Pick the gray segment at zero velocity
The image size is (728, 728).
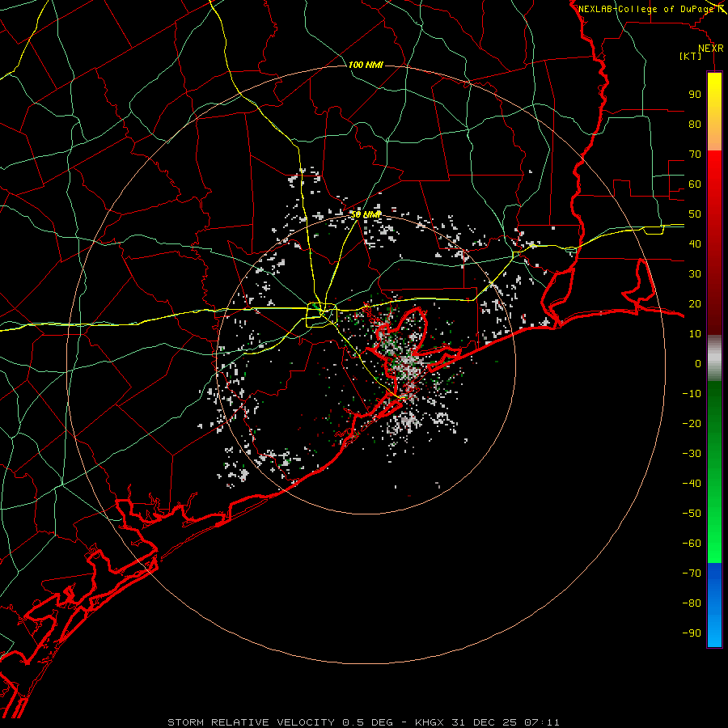pyautogui.click(x=714, y=358)
